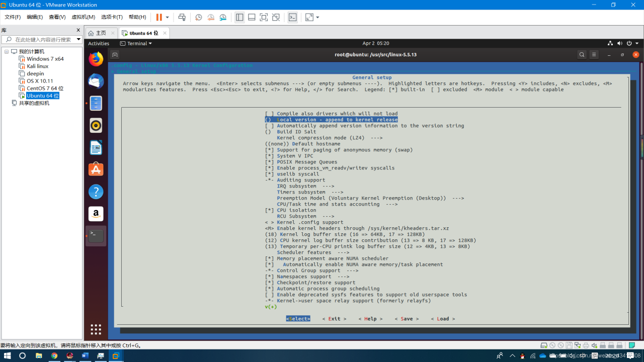Open a new tab in the Terminal window

point(115,55)
